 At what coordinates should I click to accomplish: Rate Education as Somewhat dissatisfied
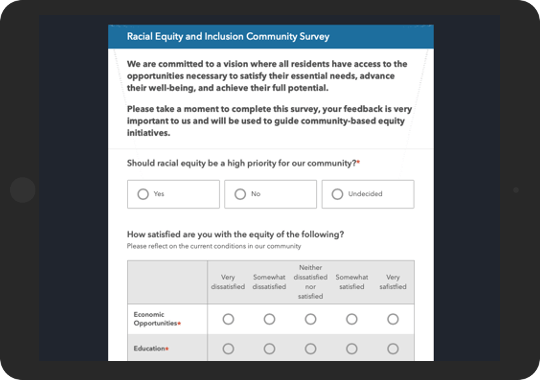[269, 349]
